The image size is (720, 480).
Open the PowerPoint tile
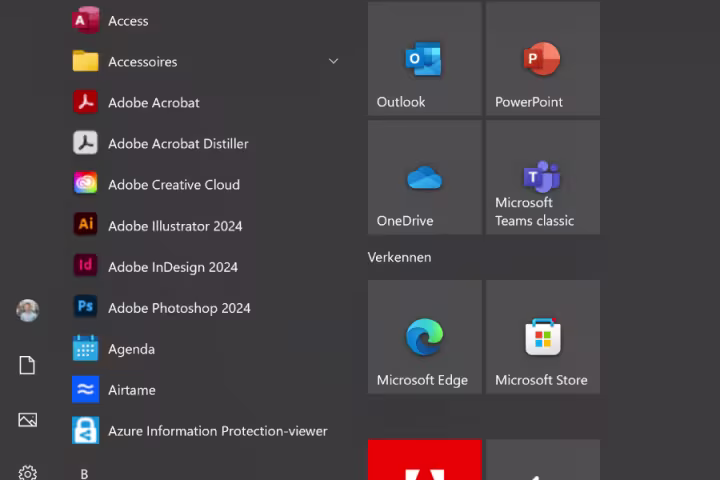543,59
